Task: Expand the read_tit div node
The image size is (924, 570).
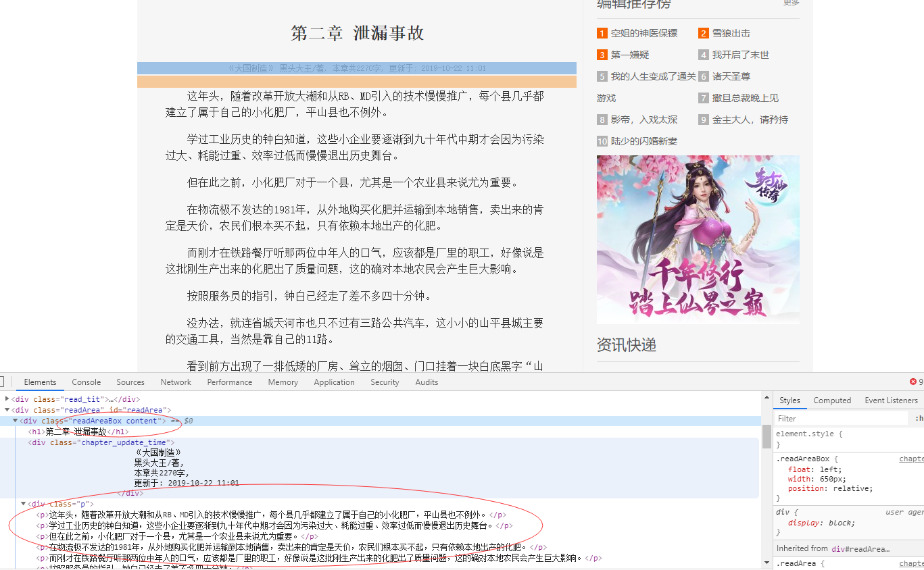Action: click(x=7, y=399)
